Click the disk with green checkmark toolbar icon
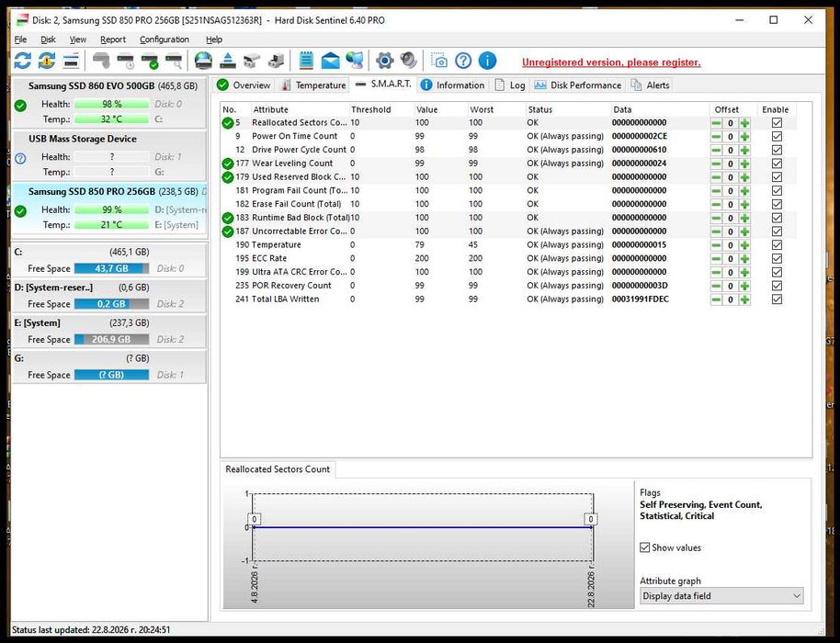 point(150,61)
